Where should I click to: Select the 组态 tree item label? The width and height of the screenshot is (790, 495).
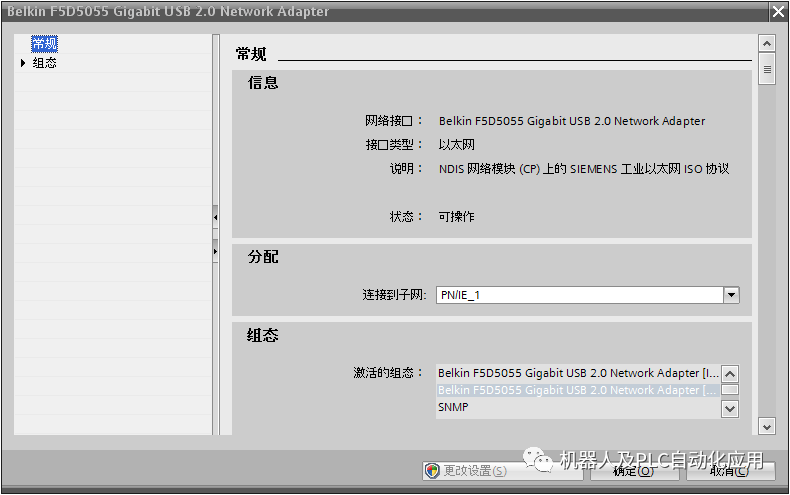(x=44, y=63)
